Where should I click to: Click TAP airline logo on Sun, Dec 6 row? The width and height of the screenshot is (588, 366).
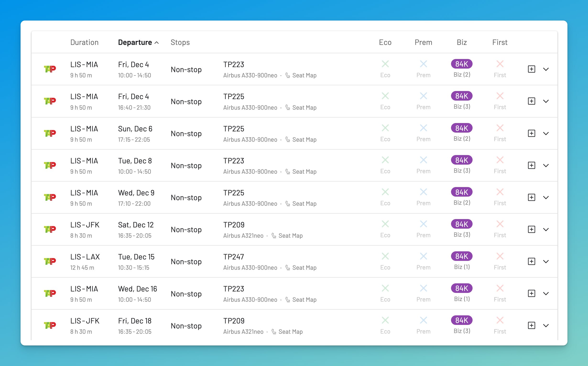[x=50, y=133]
